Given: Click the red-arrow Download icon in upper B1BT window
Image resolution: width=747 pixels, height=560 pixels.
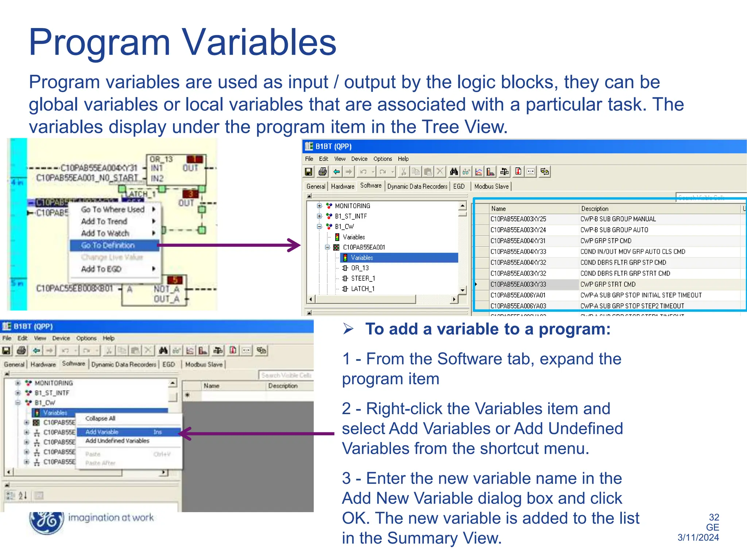Looking at the screenshot, I should click(x=518, y=172).
